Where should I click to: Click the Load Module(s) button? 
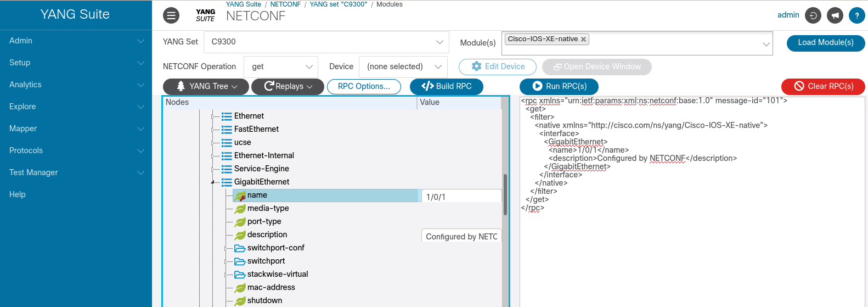pos(826,42)
